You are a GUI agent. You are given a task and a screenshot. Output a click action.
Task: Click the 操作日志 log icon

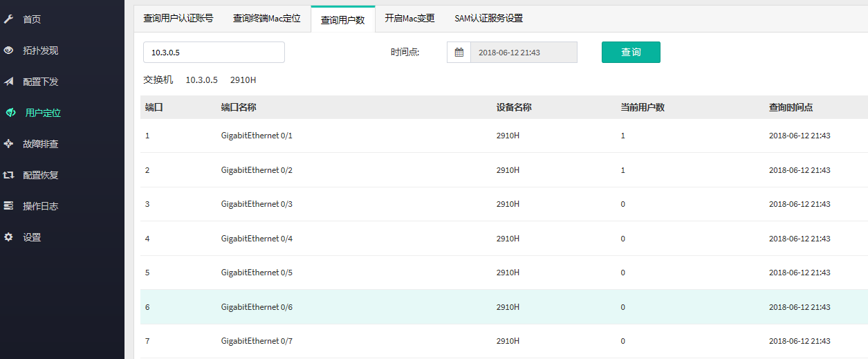pos(8,206)
